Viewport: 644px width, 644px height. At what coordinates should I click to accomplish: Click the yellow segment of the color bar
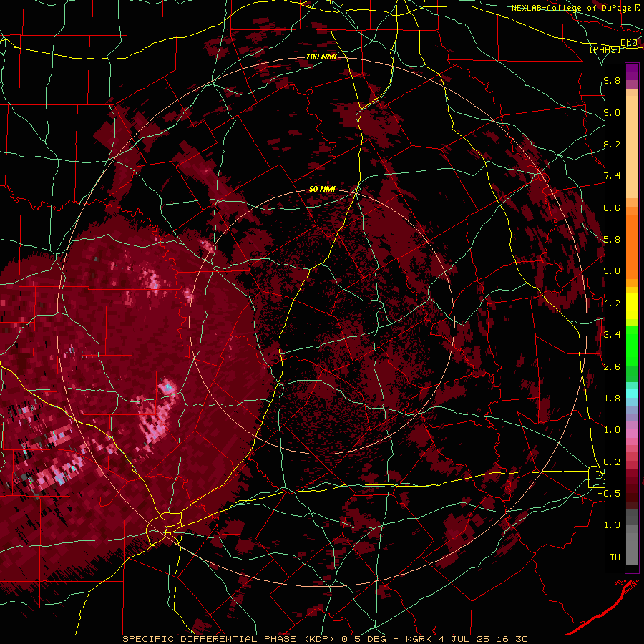tap(632, 306)
